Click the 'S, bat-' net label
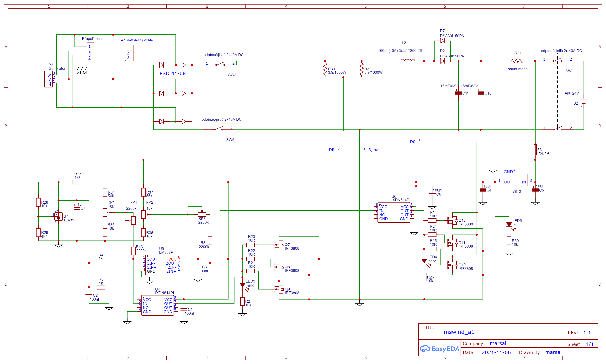 coord(375,150)
